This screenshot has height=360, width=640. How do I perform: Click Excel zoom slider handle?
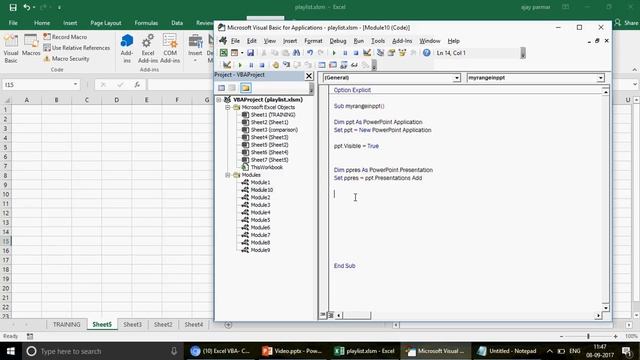point(588,336)
